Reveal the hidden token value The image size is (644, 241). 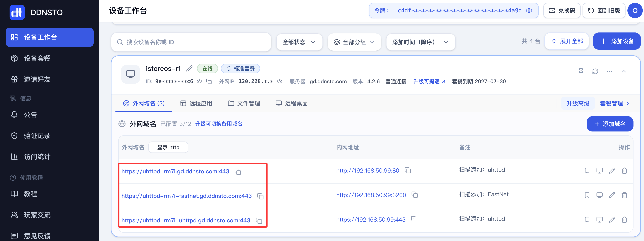pyautogui.click(x=529, y=11)
